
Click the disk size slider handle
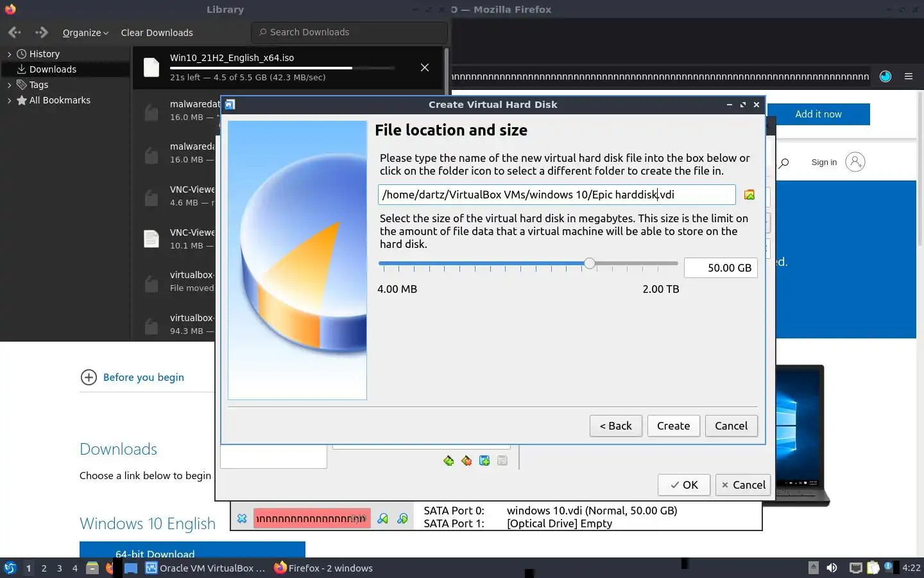tap(590, 263)
